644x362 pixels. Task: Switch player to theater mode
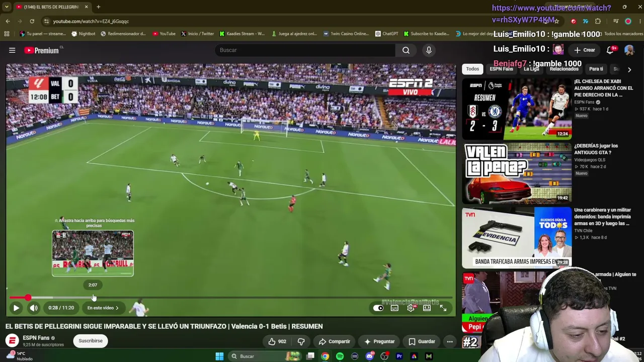tap(427, 308)
